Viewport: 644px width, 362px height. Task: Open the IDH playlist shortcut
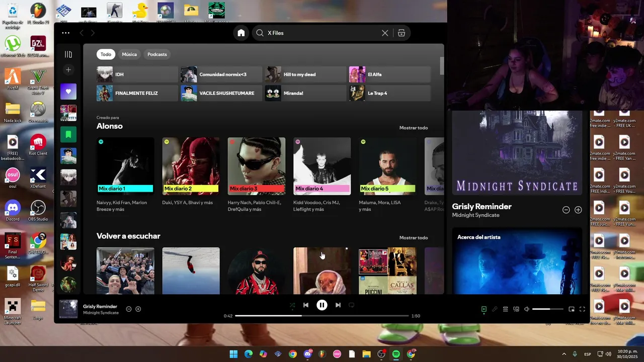click(x=137, y=74)
